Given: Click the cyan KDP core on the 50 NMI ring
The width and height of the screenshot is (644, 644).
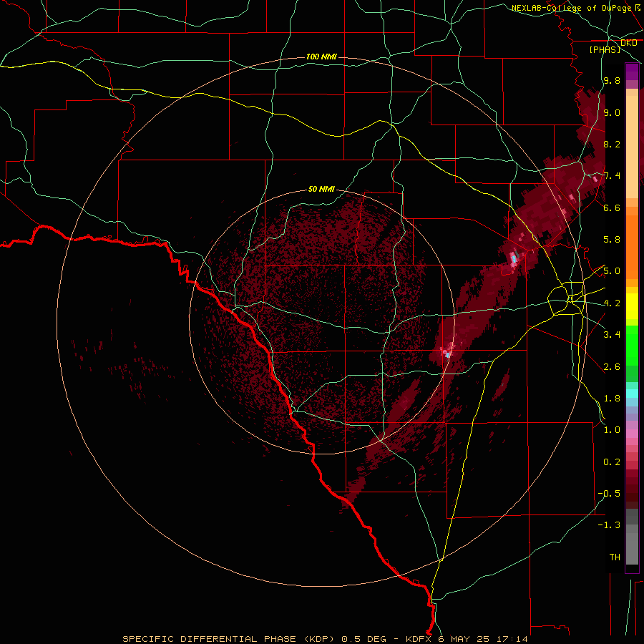Looking at the screenshot, I should click(448, 354).
